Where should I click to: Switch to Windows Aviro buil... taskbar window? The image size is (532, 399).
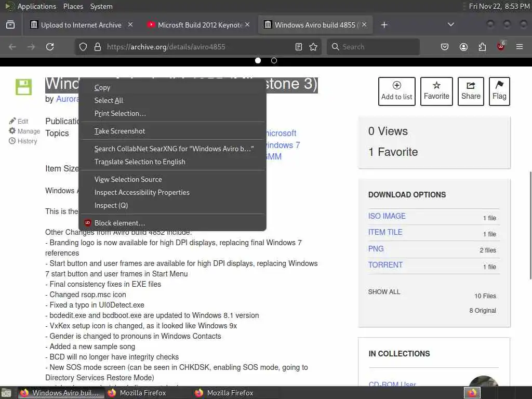pyautogui.click(x=60, y=393)
